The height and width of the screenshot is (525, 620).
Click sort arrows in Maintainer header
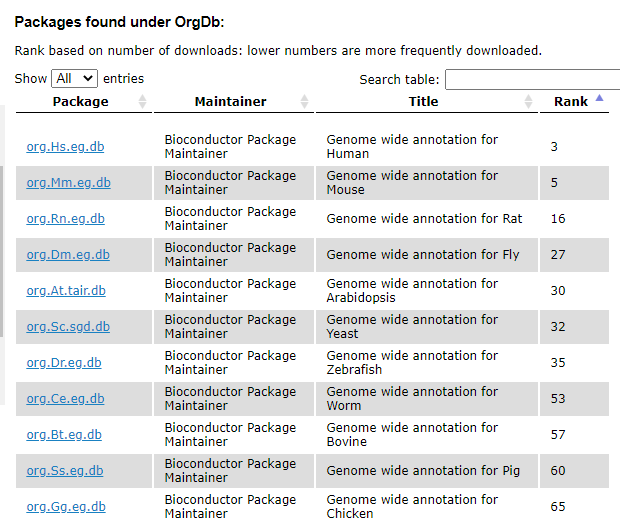(x=305, y=102)
